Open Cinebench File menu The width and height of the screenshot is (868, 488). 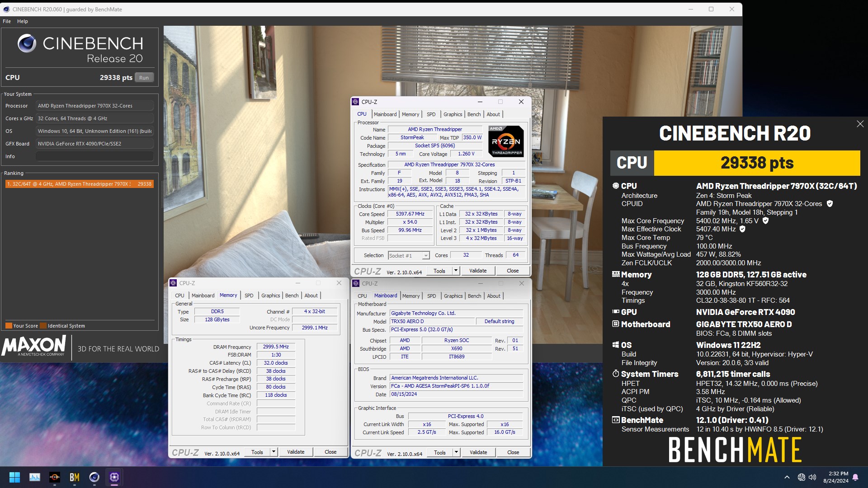pos(7,21)
